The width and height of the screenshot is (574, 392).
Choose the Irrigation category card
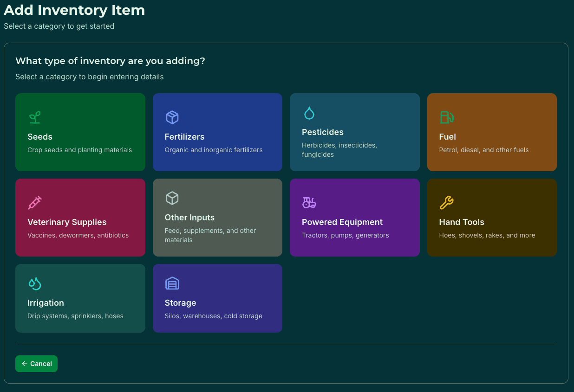point(80,298)
